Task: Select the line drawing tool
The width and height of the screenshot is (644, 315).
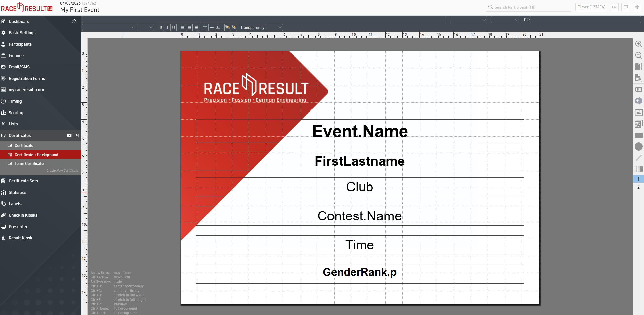Action: (x=638, y=158)
